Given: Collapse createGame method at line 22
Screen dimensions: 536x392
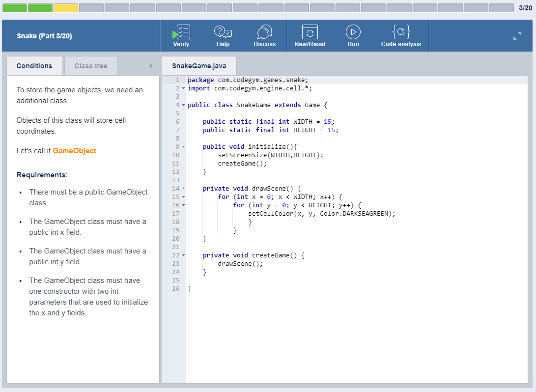Looking at the screenshot, I should [184, 255].
